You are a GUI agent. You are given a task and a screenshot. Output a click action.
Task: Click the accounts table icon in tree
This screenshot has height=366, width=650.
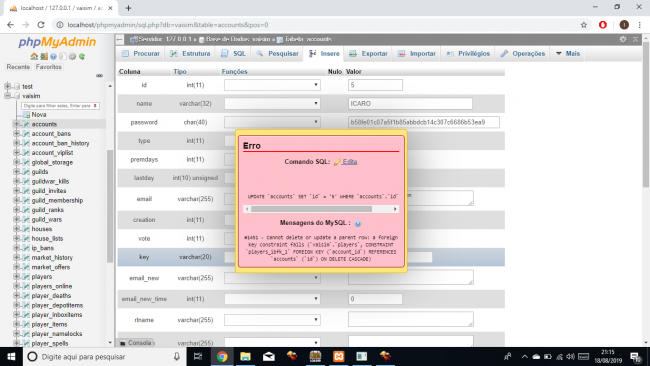pos(27,124)
